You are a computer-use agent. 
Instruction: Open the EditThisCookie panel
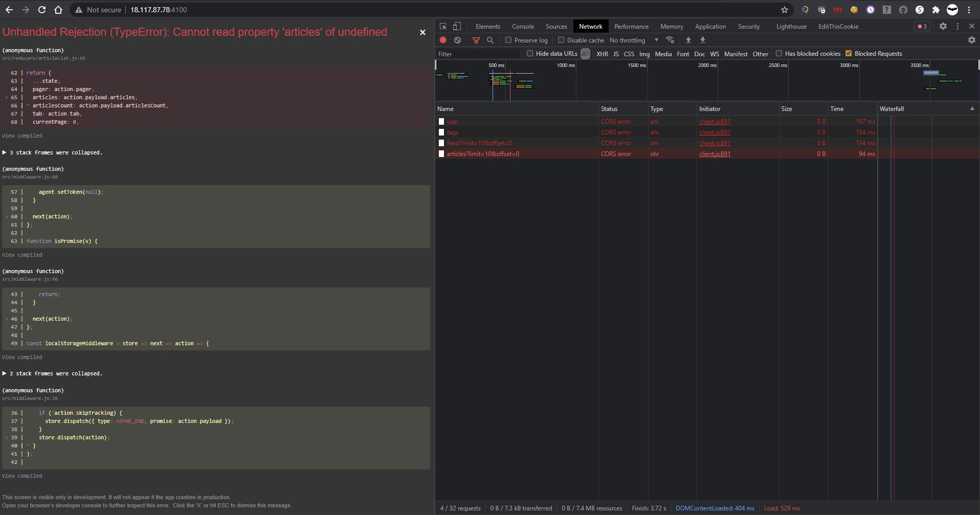[x=838, y=26]
